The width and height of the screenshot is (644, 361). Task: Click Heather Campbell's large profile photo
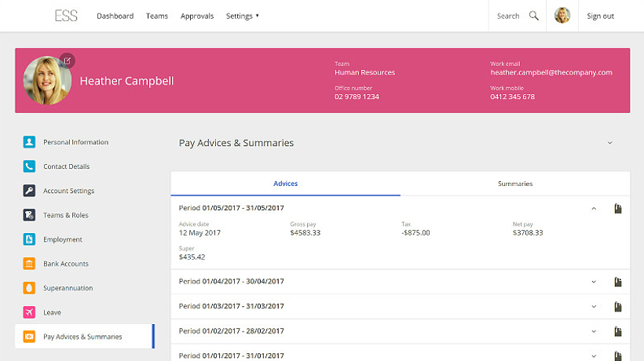(x=47, y=80)
